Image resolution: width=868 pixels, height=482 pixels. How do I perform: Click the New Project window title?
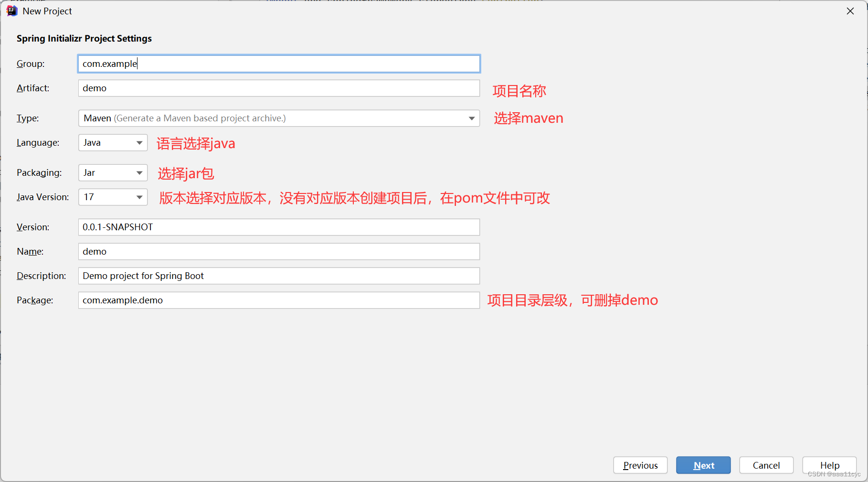tap(47, 11)
